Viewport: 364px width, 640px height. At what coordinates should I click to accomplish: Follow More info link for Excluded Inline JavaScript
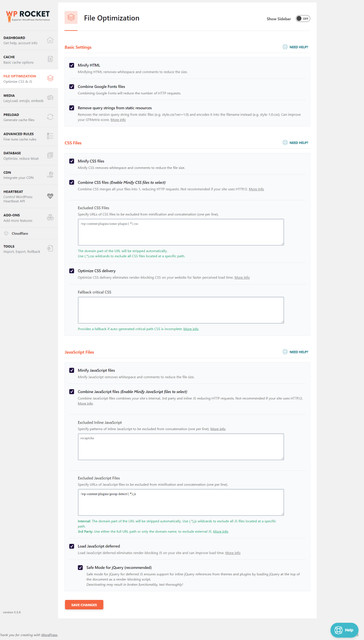pos(218,429)
